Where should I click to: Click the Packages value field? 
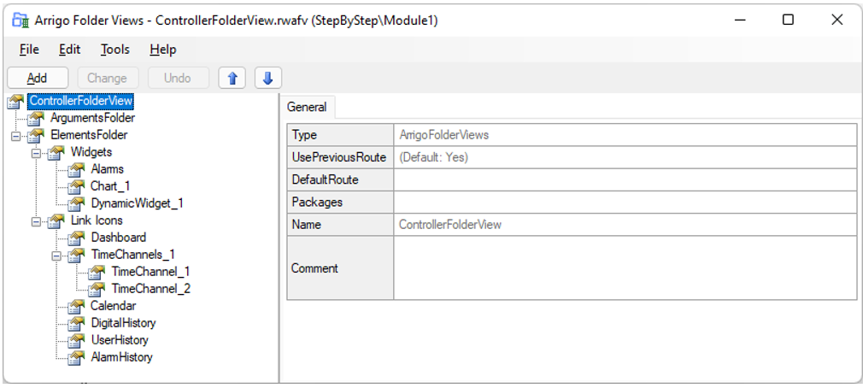tap(625, 202)
